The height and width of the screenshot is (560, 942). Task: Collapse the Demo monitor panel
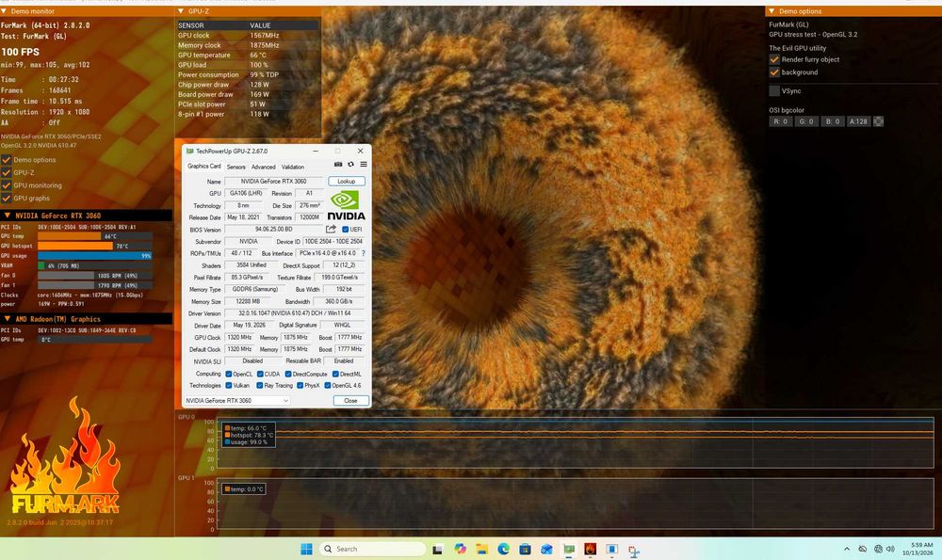[4, 11]
